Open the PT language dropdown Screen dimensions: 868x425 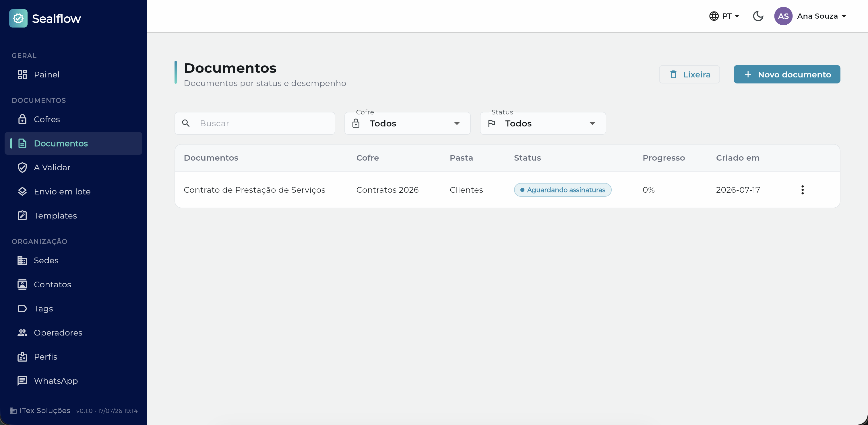click(x=724, y=16)
